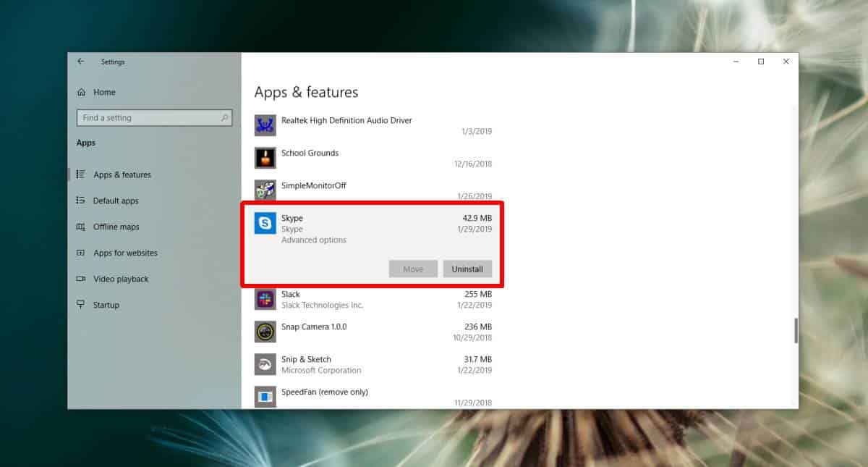Click the Snap Camera app icon
868x467 pixels.
tap(265, 332)
